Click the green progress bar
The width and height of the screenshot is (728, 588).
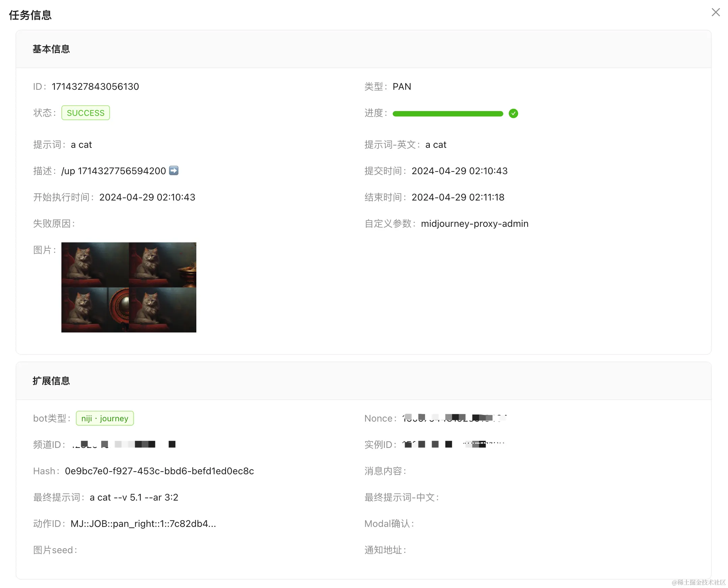(x=447, y=114)
